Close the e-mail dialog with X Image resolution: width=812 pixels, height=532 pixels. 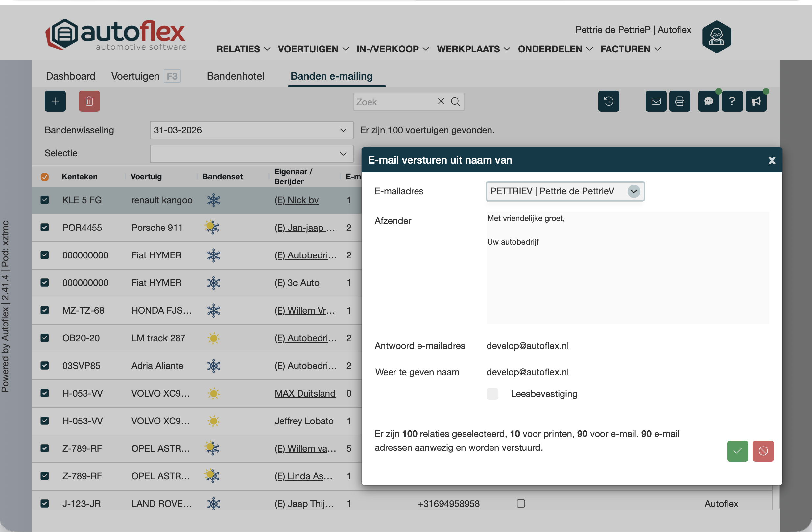[x=772, y=161]
